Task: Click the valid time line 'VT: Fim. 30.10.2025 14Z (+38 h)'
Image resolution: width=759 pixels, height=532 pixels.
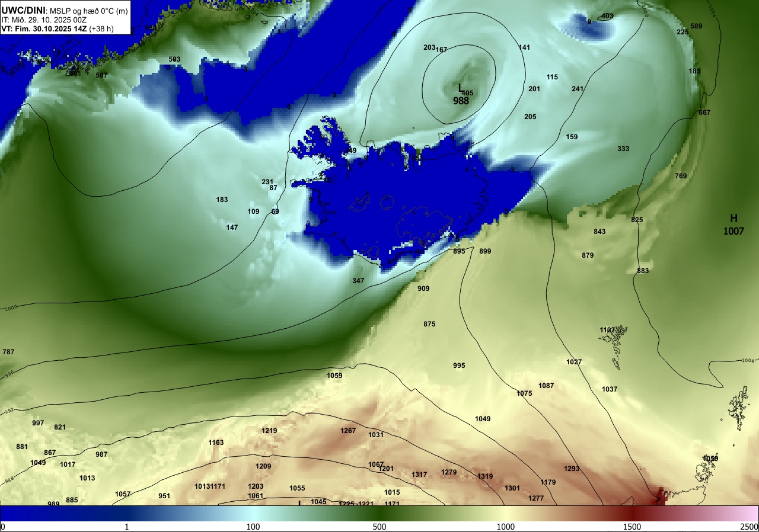Action: click(x=58, y=28)
